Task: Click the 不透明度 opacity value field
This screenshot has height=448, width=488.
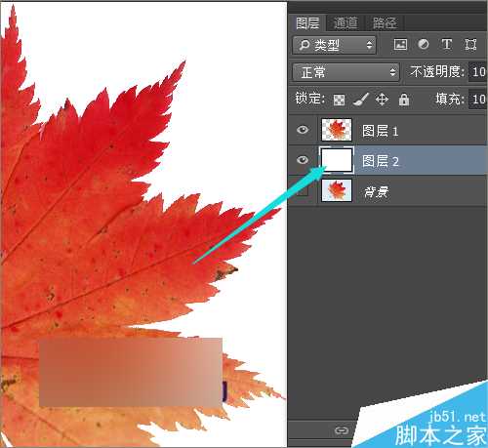Action: (478, 72)
